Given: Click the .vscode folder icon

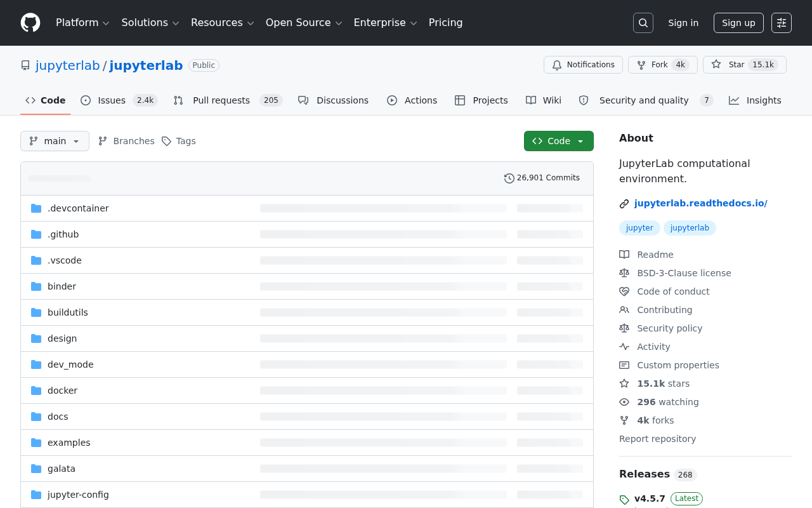Looking at the screenshot, I should [36, 260].
